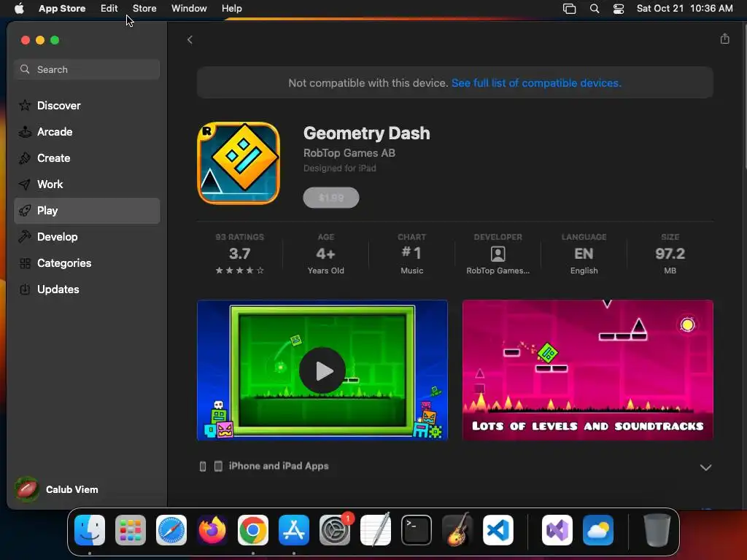Click the window vertical scrollbar
747x560 pixels.
[745, 96]
